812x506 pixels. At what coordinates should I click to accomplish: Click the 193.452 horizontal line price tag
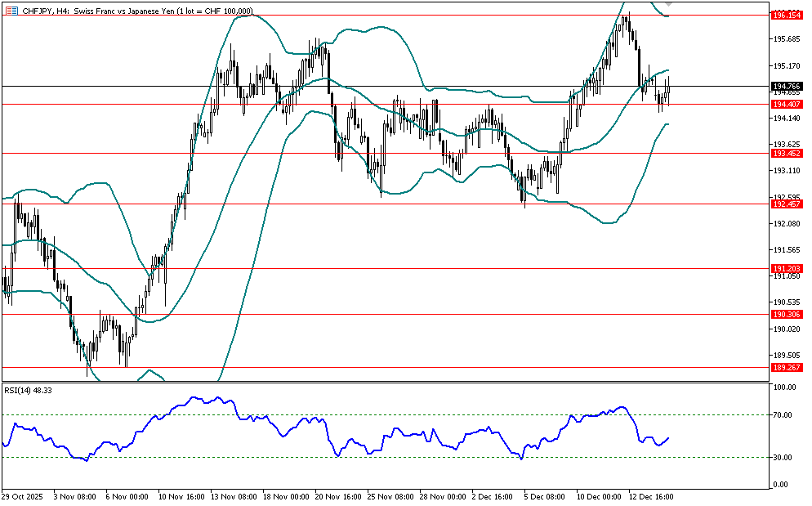pos(787,153)
